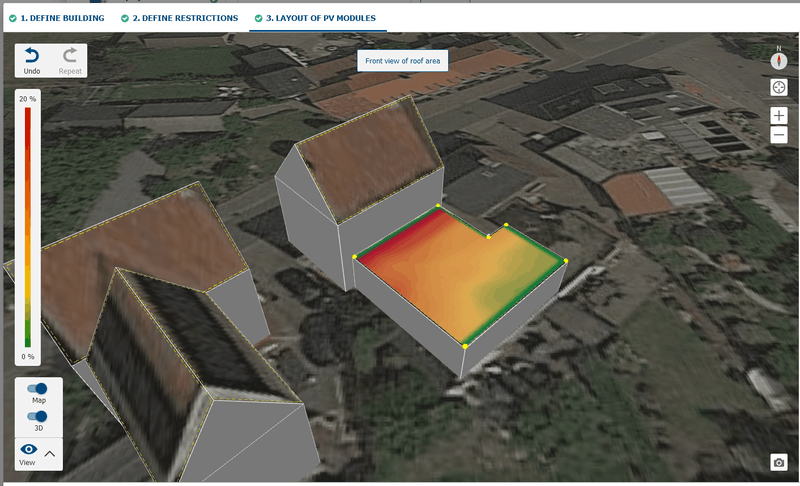Switch to 2. Define Restrictions tab
Image resolution: width=800 pixels, height=486 pixels.
point(180,18)
